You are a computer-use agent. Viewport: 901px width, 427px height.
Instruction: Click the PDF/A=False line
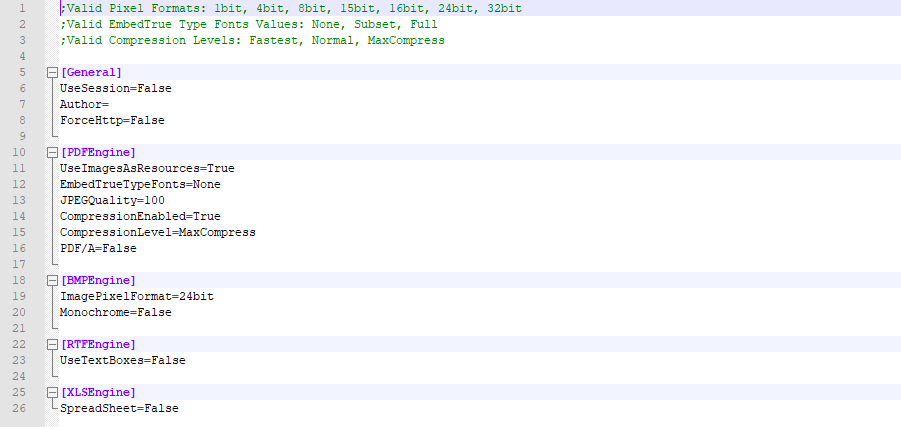pyautogui.click(x=98, y=248)
